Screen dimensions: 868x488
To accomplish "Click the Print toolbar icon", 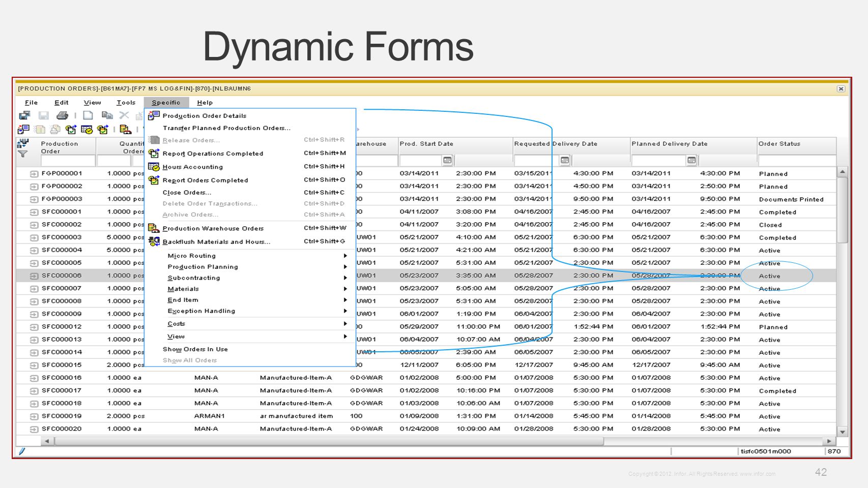I will pos(63,115).
